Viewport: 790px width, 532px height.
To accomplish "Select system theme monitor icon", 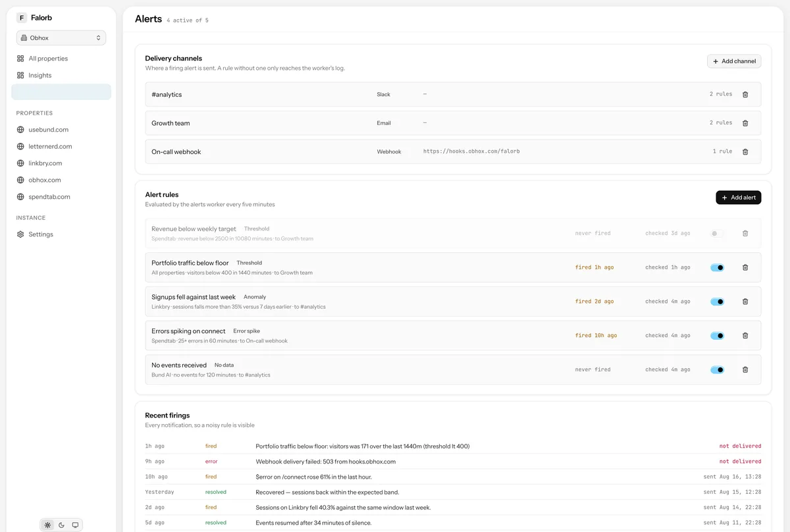I will tap(75, 525).
